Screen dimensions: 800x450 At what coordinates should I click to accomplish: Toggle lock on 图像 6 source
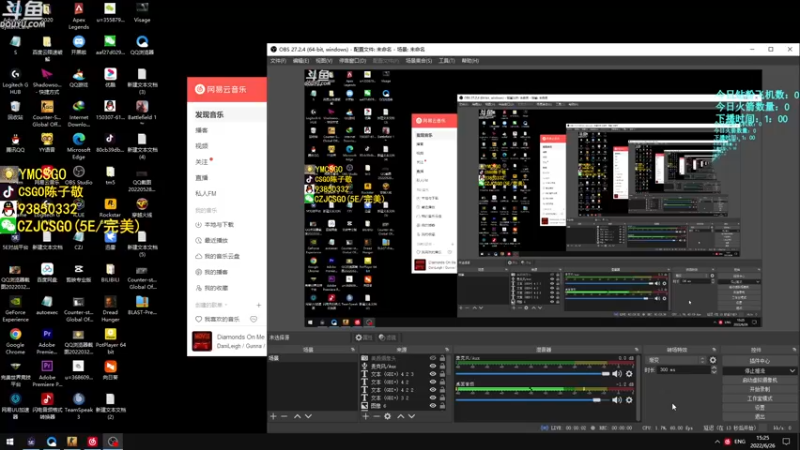pos(442,406)
